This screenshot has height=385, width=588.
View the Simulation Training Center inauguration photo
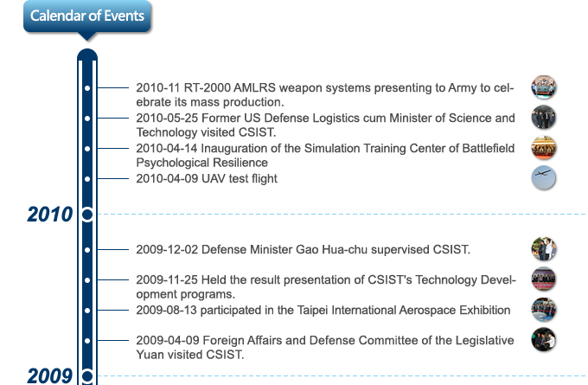coord(543,148)
